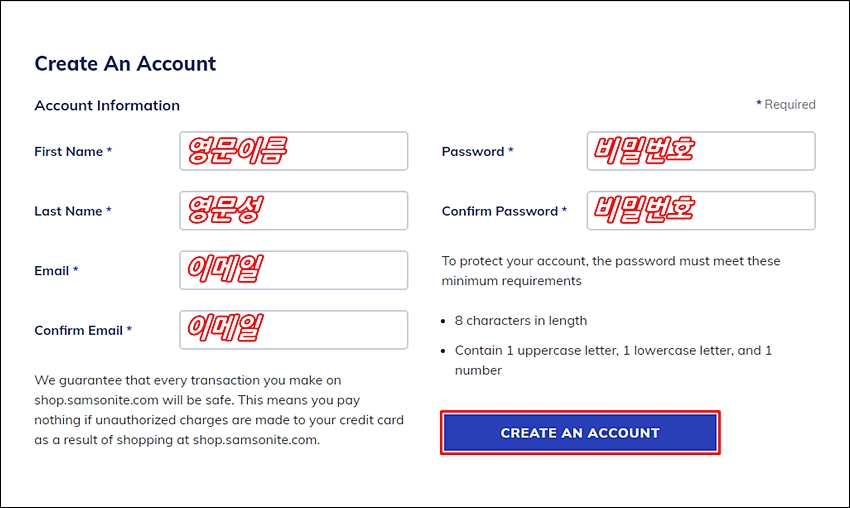Select the Email input field
The height and width of the screenshot is (508, 850).
293,270
